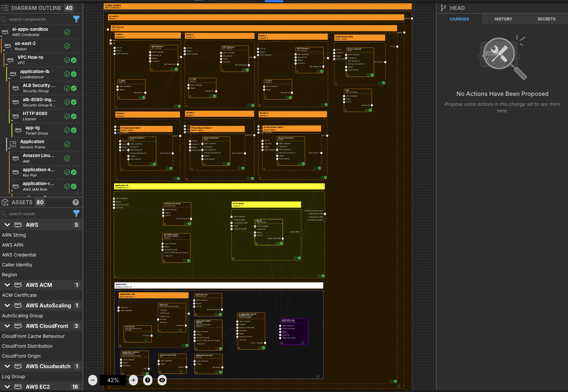Collapse the AWS CloudFront asset category
Image resolution: width=568 pixels, height=392 pixels.
pos(7,326)
